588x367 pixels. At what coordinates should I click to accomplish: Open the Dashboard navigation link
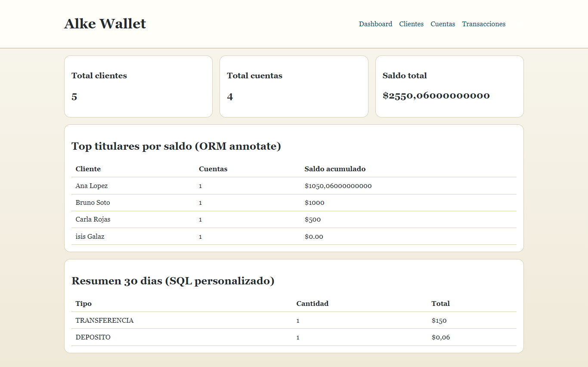click(x=375, y=24)
